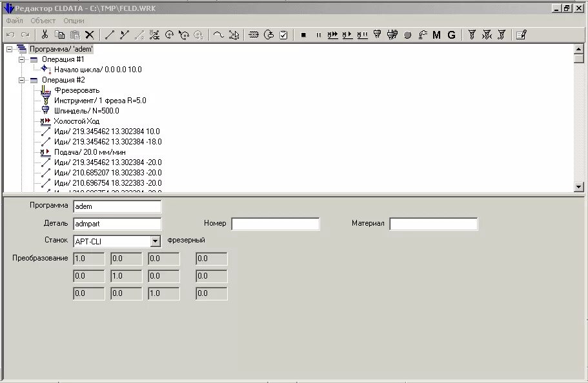The image size is (588, 383).
Task: Select Начало цикла/ 0.0 0.0 10.0
Action: click(98, 70)
